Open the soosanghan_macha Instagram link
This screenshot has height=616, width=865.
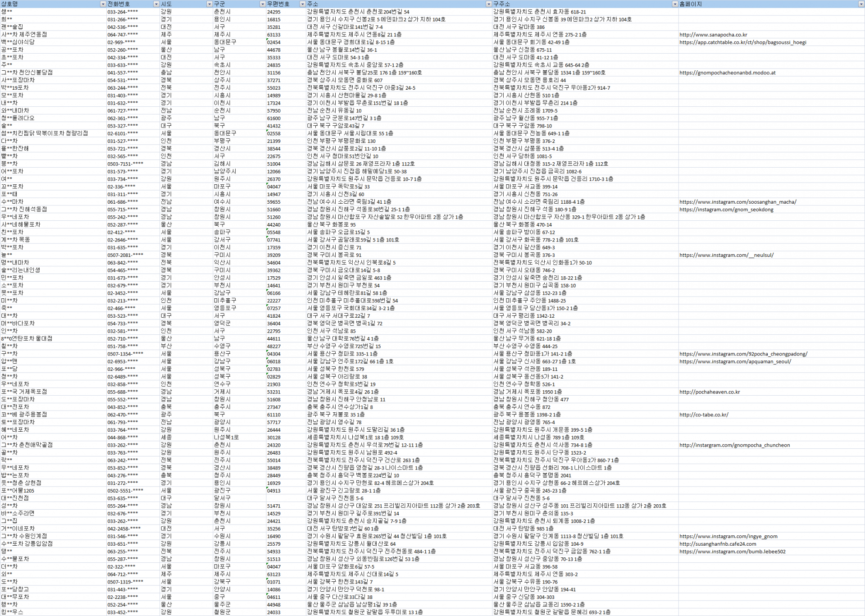tap(738, 202)
